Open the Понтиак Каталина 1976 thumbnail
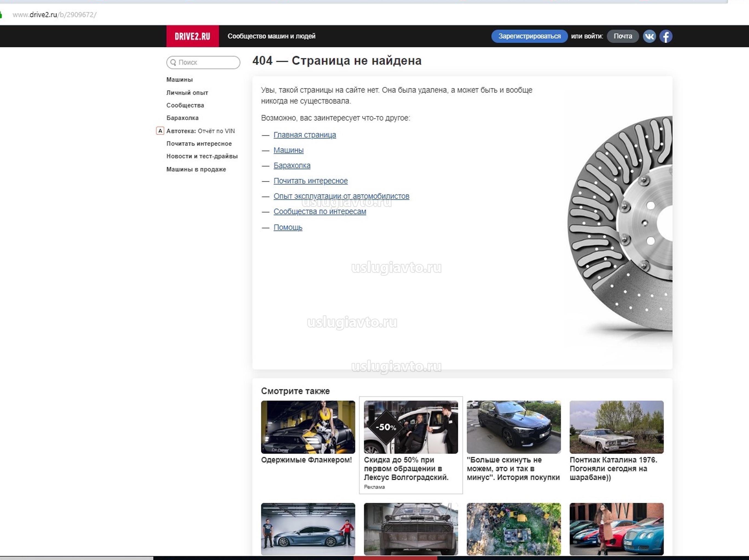 (616, 427)
